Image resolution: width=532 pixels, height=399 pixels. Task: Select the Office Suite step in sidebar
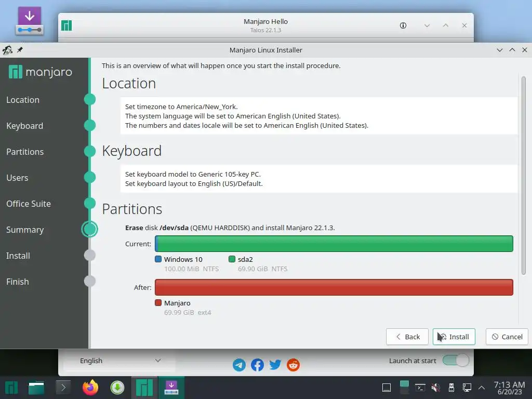(29, 204)
